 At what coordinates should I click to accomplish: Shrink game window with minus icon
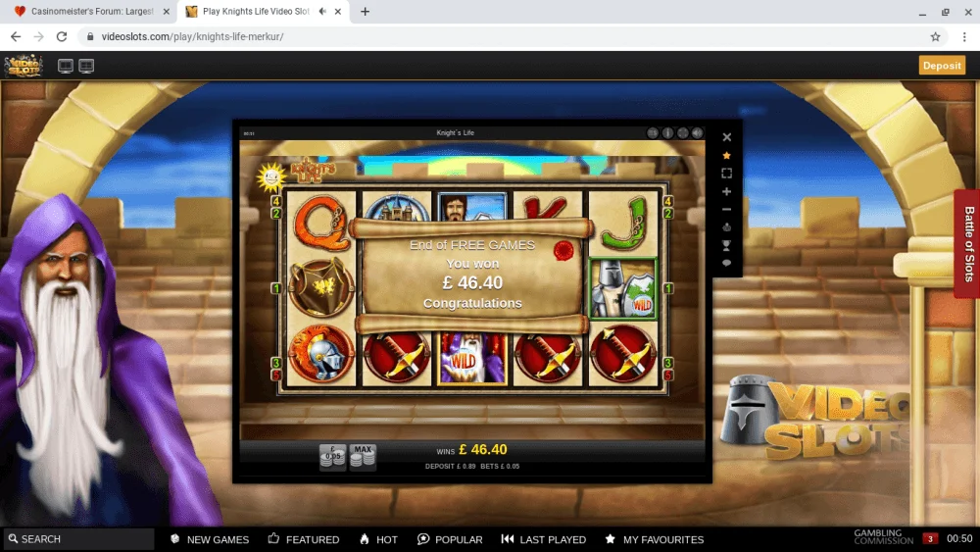tap(726, 210)
